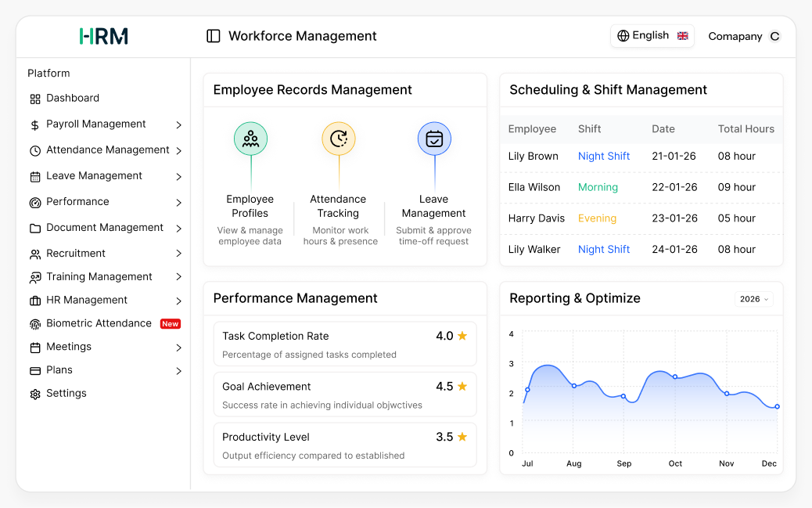Click the Biometric Attendance fingerprint icon
The width and height of the screenshot is (812, 508).
pyautogui.click(x=34, y=322)
